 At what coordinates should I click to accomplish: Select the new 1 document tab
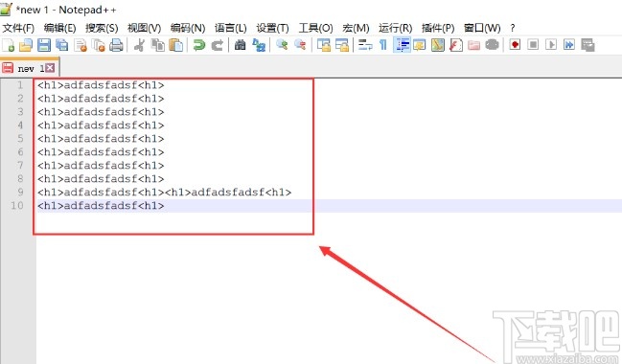click(30, 68)
